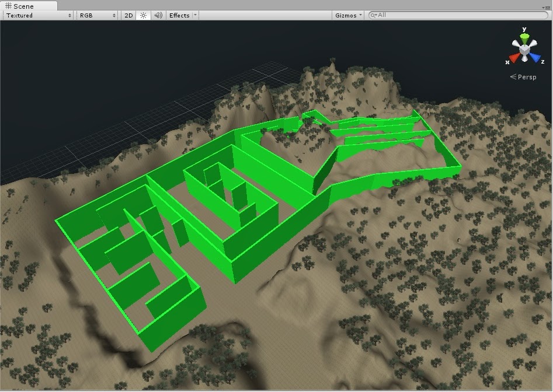Click the center cube of the orientation gizmo
This screenshot has width=553, height=392.
click(524, 50)
